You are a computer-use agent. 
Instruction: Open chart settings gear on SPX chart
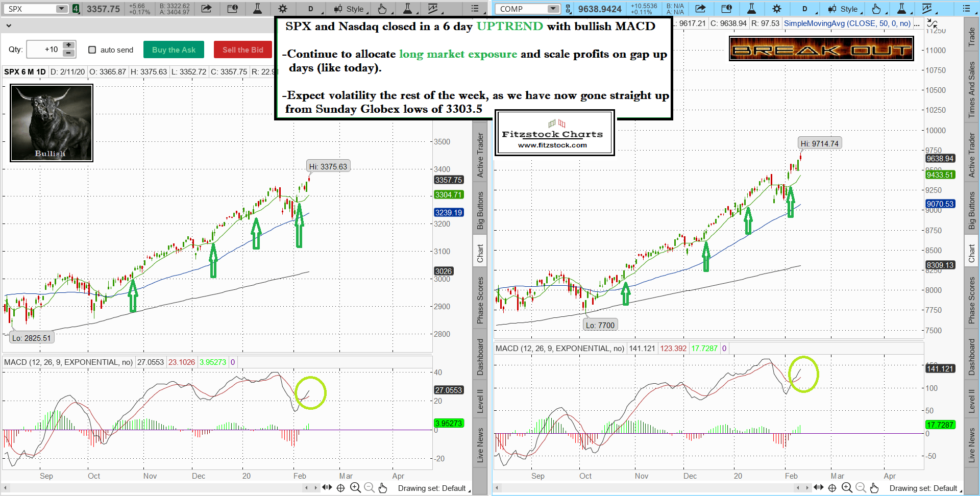(x=282, y=9)
